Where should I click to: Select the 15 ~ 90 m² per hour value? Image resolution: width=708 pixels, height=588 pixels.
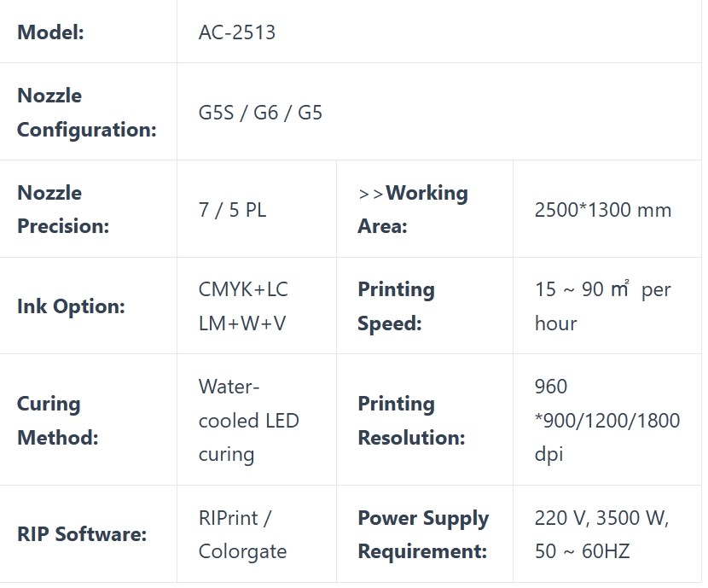602,306
